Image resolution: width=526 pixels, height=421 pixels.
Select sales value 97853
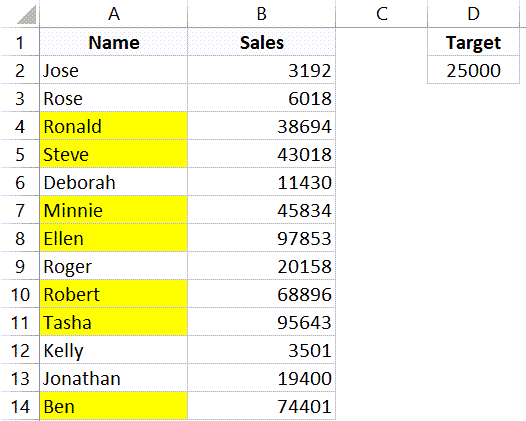261,238
